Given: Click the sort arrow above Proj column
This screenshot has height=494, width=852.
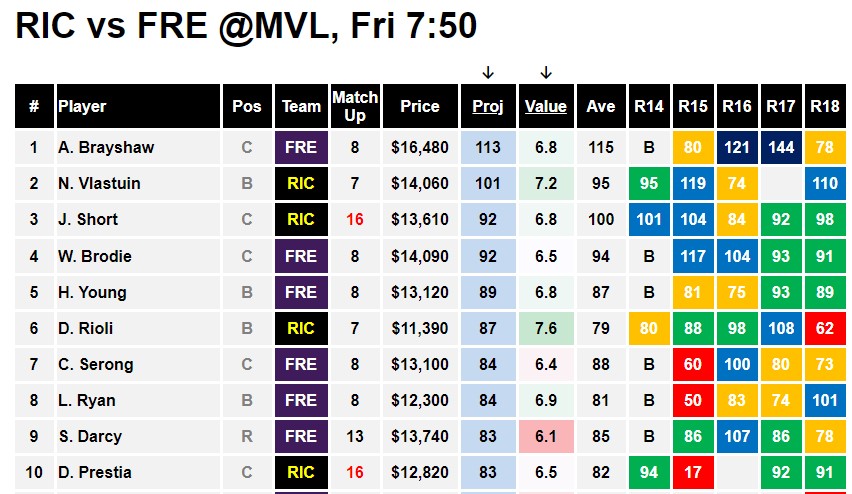Looking at the screenshot, I should (488, 73).
